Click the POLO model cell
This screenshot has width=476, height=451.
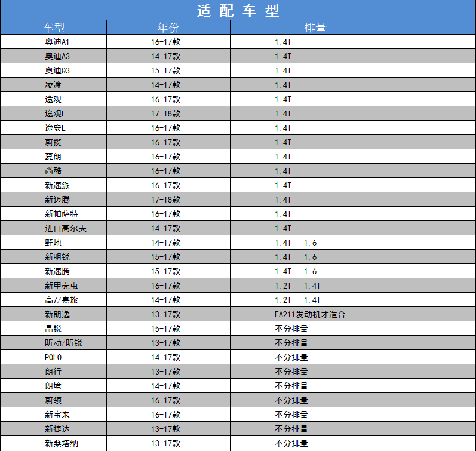click(x=53, y=357)
